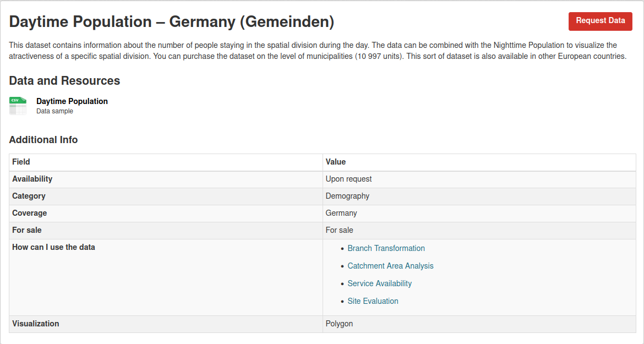Click the dataset description paragraph
Screen dimensions: 644x344
(x=318, y=51)
